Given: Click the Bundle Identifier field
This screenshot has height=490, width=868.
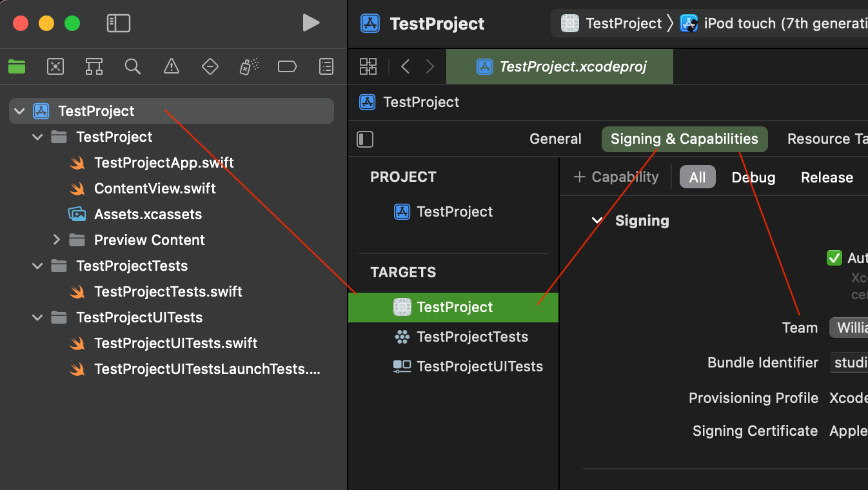Looking at the screenshot, I should pyautogui.click(x=849, y=362).
